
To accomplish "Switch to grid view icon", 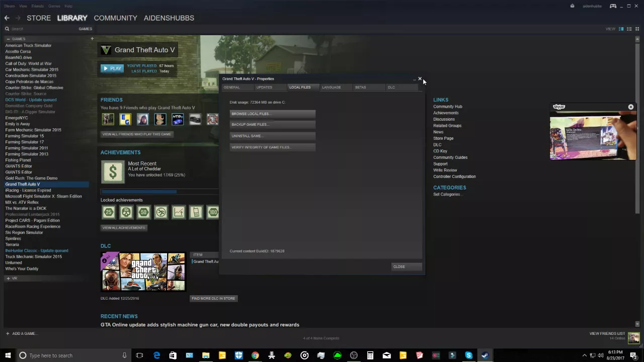I will click(637, 29).
